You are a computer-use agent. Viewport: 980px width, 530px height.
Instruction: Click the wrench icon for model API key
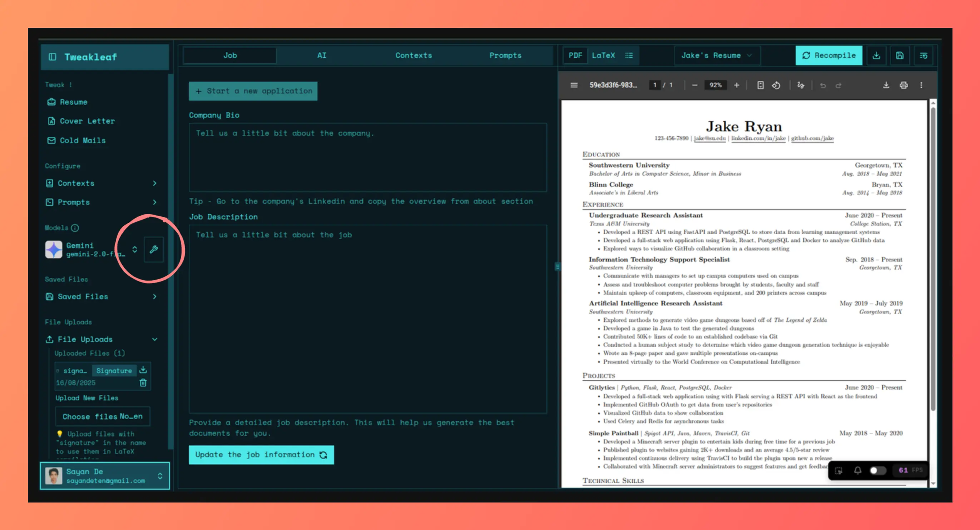154,249
